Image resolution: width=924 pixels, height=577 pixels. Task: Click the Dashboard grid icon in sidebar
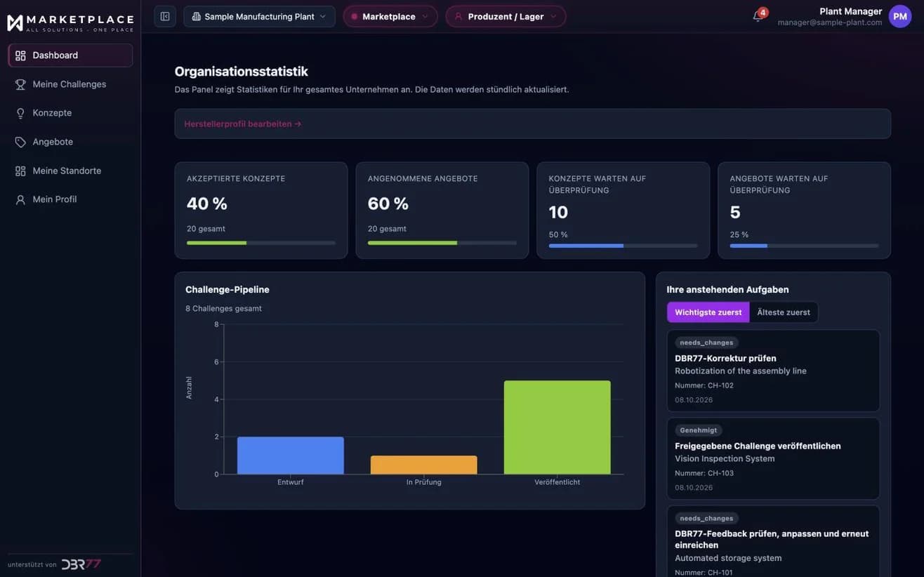(20, 55)
